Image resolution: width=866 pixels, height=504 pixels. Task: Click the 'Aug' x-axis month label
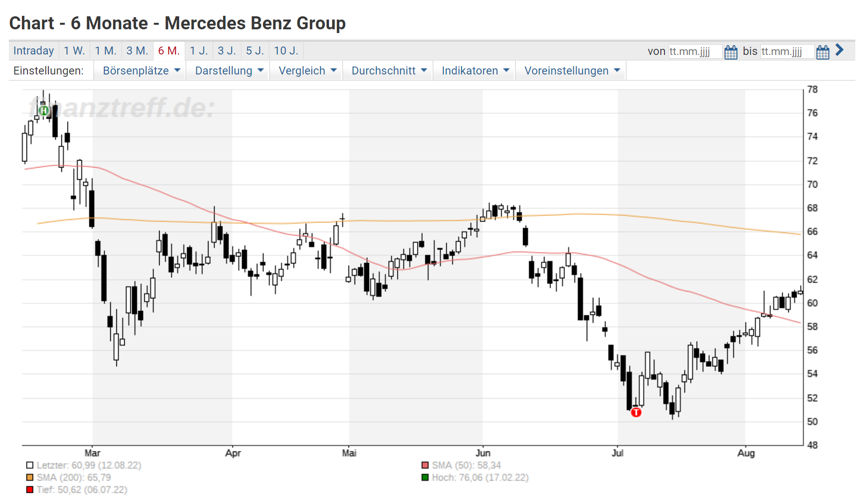click(x=746, y=453)
